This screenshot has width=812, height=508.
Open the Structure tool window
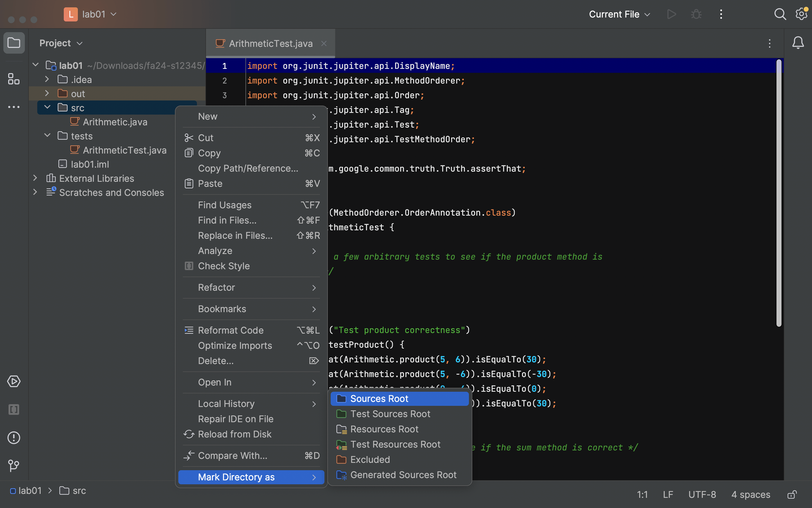pos(14,79)
